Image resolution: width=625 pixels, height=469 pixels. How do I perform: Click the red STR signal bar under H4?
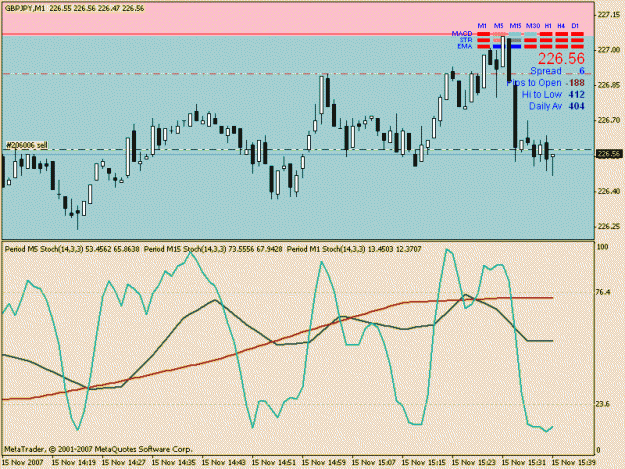562,40
